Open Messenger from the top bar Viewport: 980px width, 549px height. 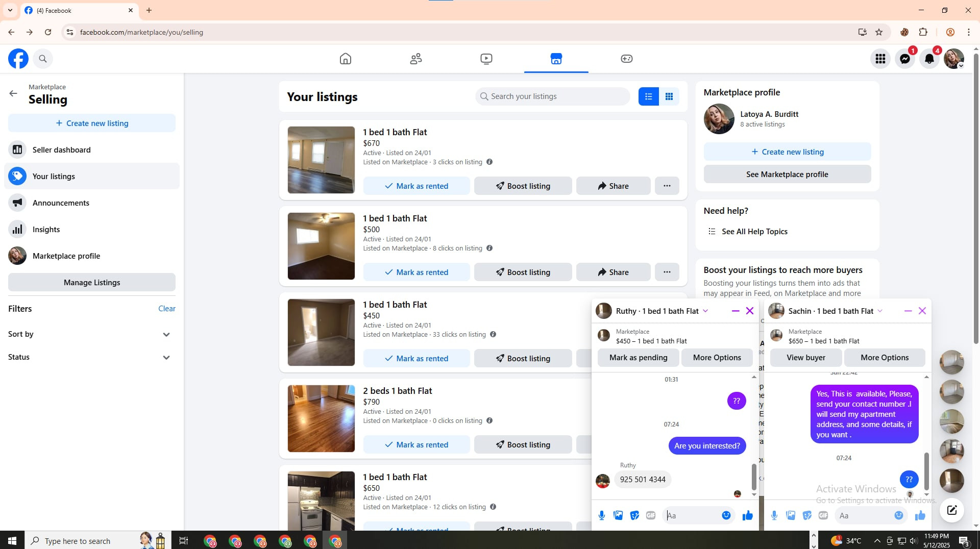coord(905,59)
